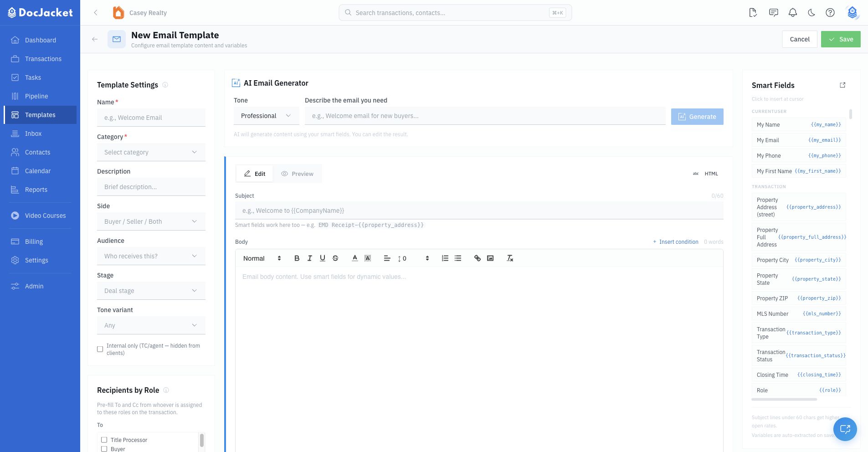
Task: Insert a bulleted list
Action: [x=457, y=258]
